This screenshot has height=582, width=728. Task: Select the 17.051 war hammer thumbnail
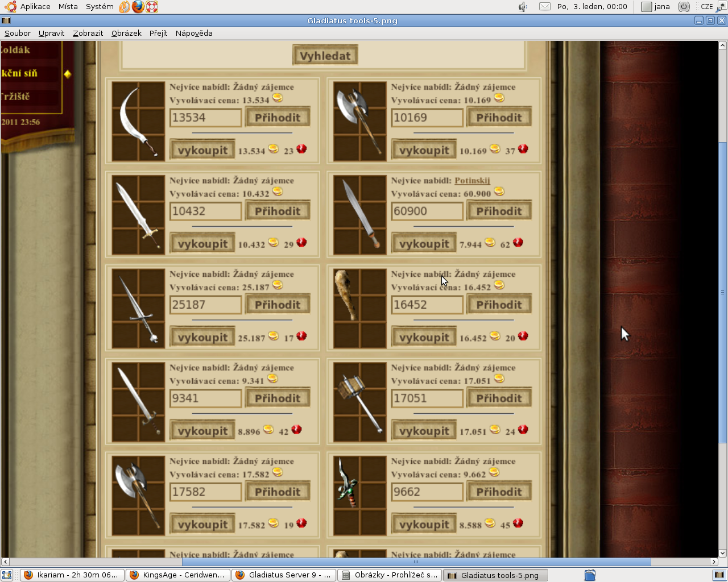(x=360, y=402)
